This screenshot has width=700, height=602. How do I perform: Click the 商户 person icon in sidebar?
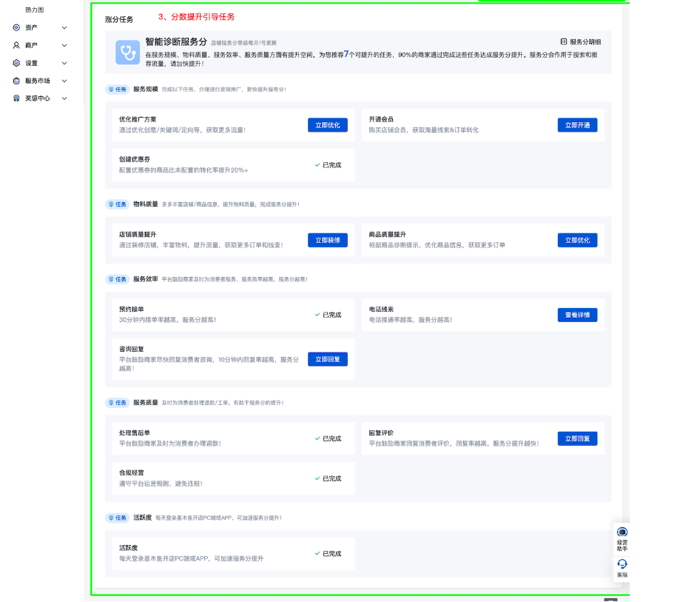pyautogui.click(x=16, y=45)
